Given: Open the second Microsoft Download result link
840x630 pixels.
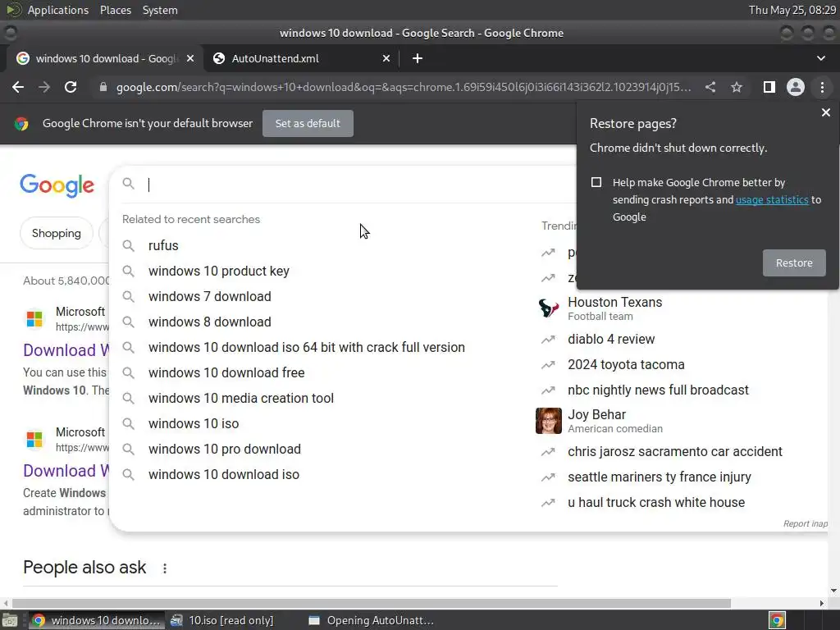Looking at the screenshot, I should [x=66, y=471].
